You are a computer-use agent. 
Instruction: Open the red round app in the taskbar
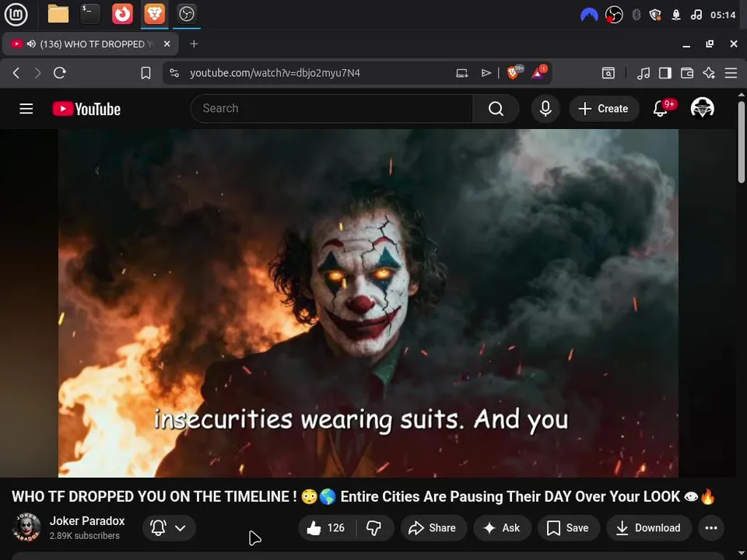(122, 14)
